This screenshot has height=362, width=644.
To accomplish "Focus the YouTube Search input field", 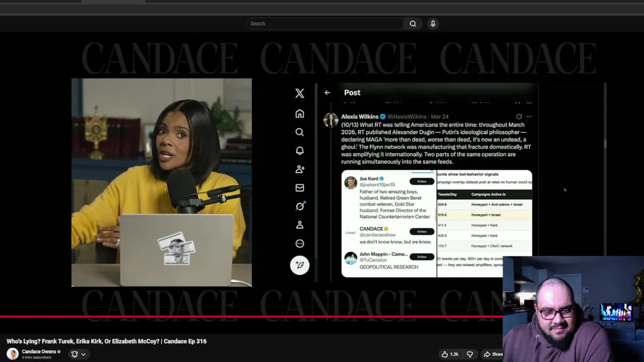I will [325, 24].
